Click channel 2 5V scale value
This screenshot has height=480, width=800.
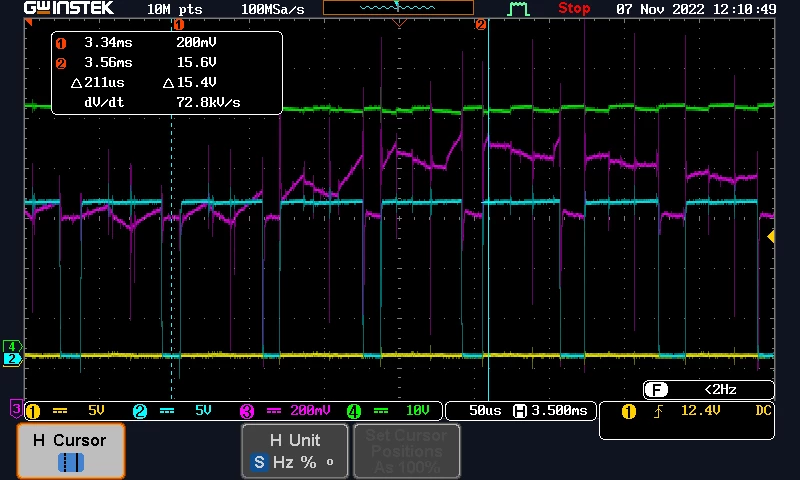203,411
